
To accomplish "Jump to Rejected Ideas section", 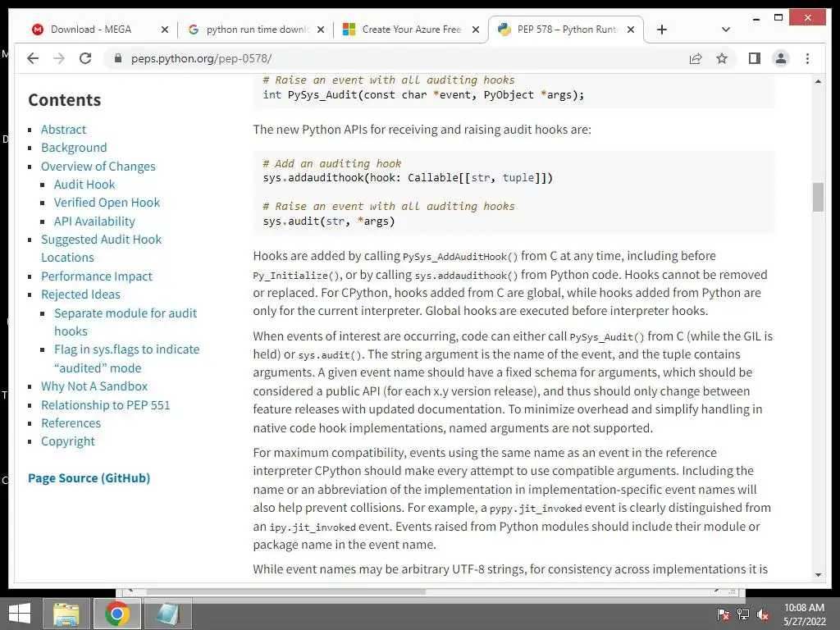I will [80, 294].
